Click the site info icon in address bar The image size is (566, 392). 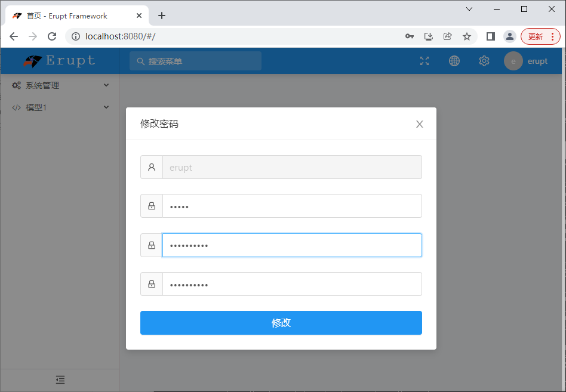point(76,36)
